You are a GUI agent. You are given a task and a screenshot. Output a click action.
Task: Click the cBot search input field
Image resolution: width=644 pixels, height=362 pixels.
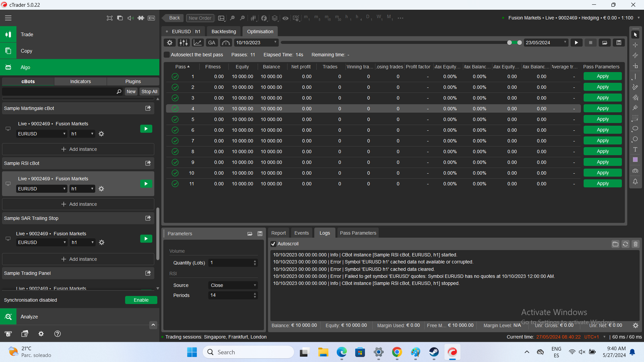63,92
